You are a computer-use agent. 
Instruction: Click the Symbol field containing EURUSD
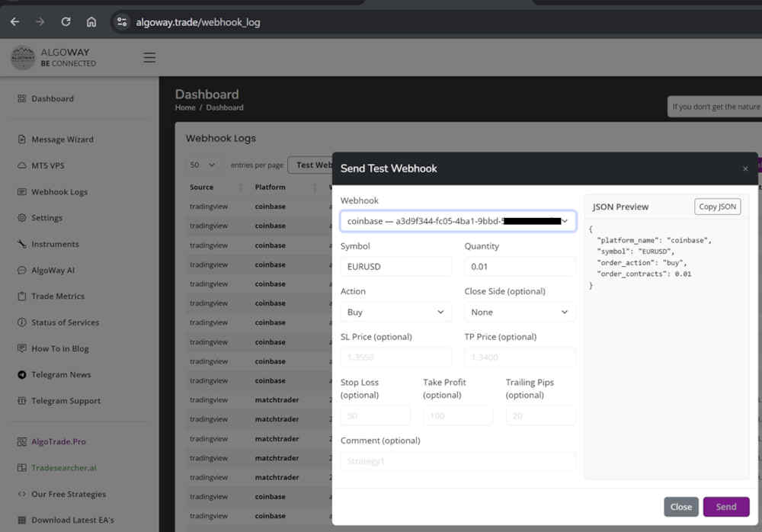click(x=395, y=267)
